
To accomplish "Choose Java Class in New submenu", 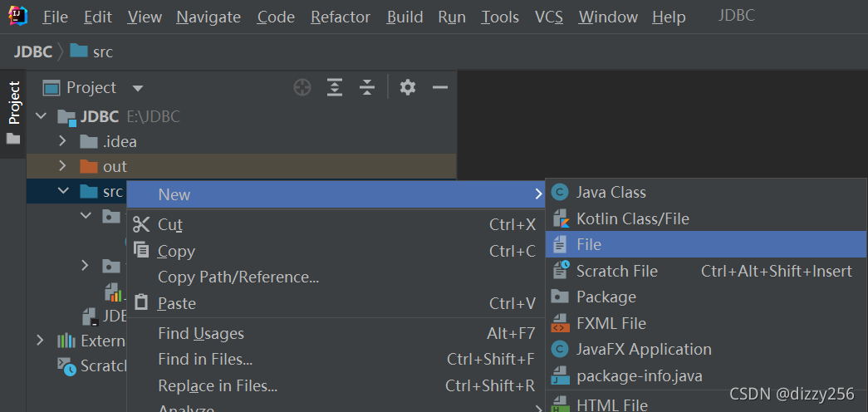I will click(706, 192).
